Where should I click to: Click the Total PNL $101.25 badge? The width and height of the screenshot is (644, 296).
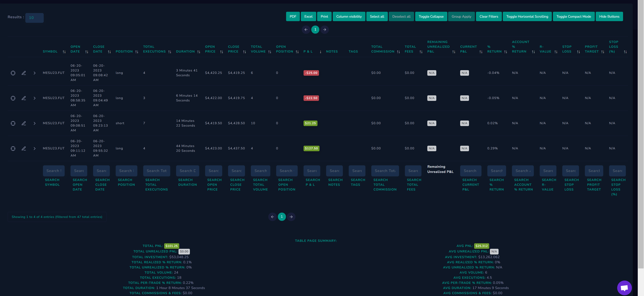(x=172, y=246)
